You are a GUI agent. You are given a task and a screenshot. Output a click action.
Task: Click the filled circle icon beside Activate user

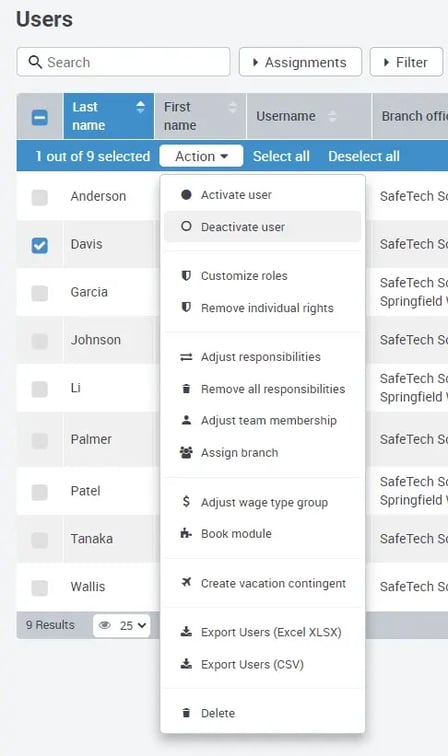[186, 195]
